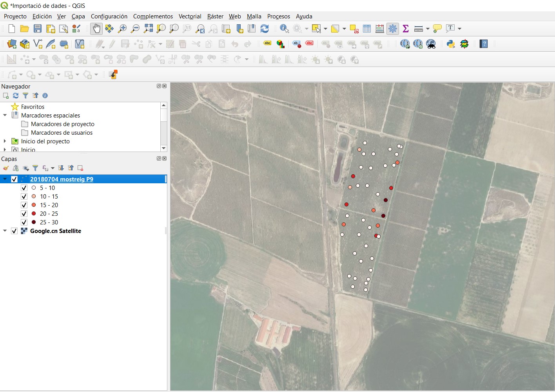Open text annotation tool dropdown arrow
The height and width of the screenshot is (392, 555).
point(459,29)
